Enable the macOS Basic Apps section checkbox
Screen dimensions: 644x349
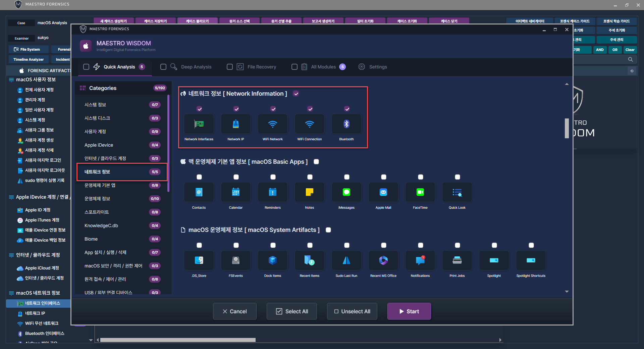316,162
